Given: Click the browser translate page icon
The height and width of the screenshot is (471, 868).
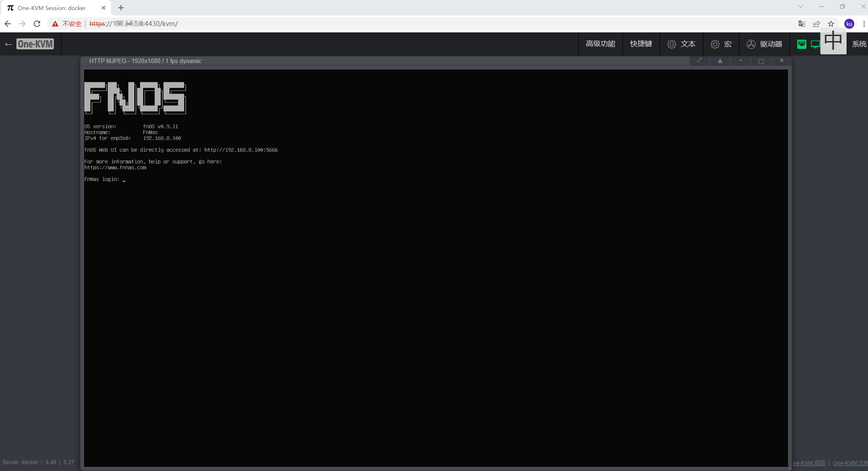Looking at the screenshot, I should point(801,24).
